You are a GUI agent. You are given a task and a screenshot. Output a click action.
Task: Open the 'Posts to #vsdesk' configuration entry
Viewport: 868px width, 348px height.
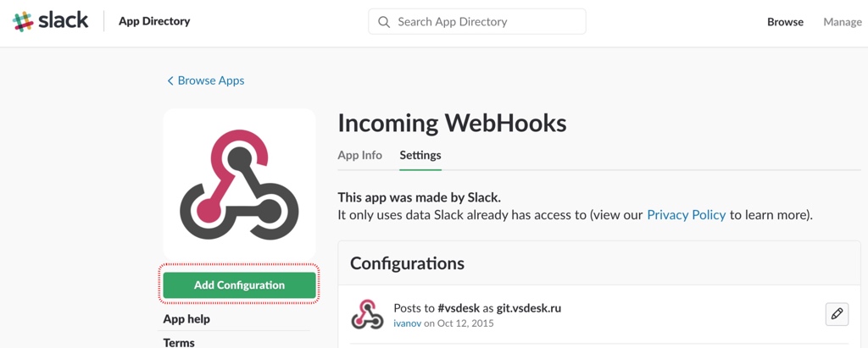[477, 307]
